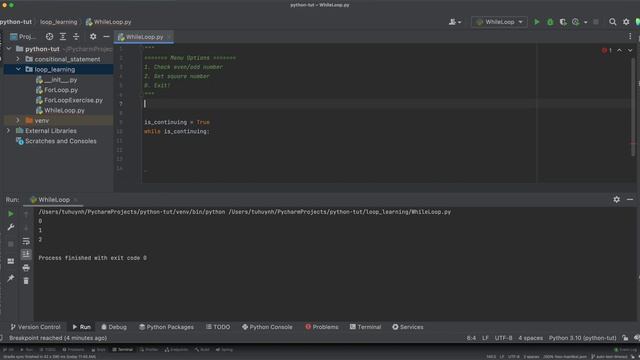Screen dimensions: 640x360
Task: Run WhileLoop with the green toolbar play icon
Action: pyautogui.click(x=537, y=22)
